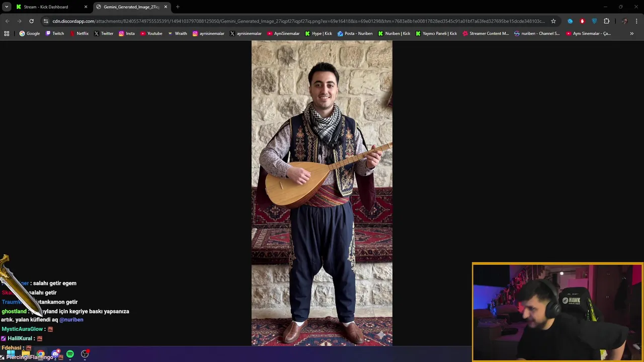View site information icon in address bar
The height and width of the screenshot is (362, 644).
click(x=46, y=21)
